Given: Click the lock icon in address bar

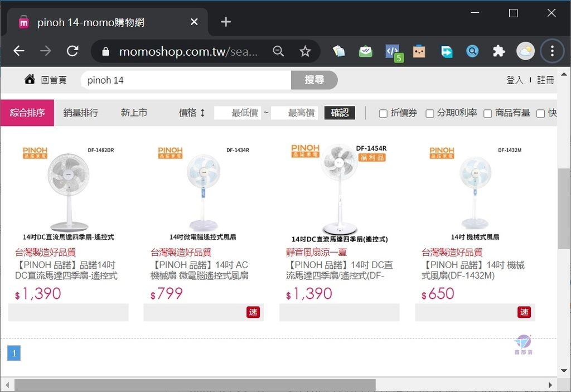Looking at the screenshot, I should coord(105,51).
